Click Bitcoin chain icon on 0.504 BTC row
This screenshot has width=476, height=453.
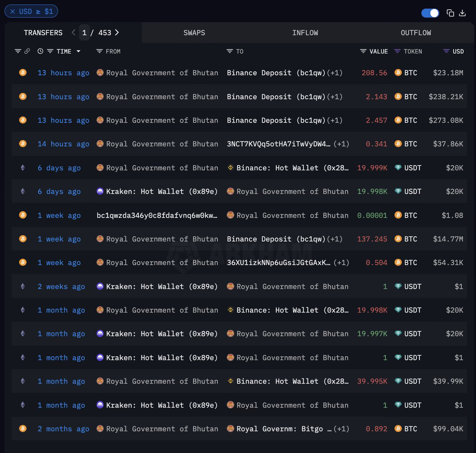point(23,262)
